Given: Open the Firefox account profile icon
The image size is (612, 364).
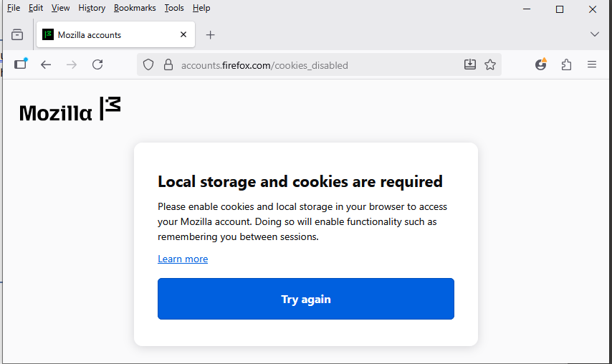Looking at the screenshot, I should pos(541,64).
